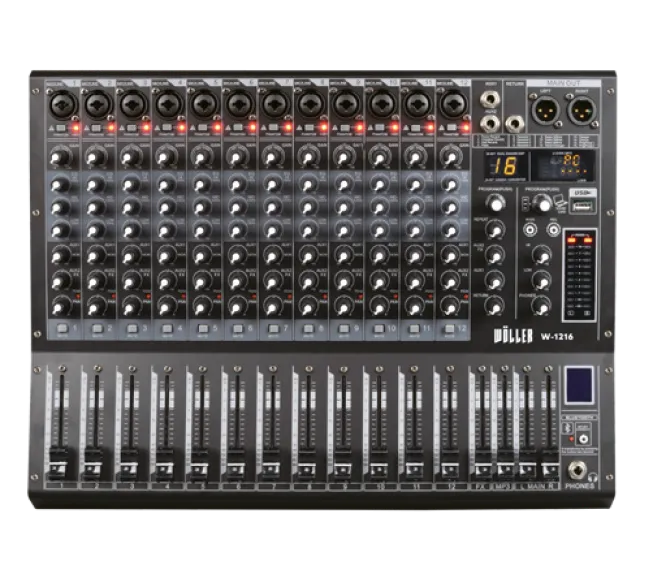The height and width of the screenshot is (587, 653).
Task: Click the channel 8 GAIN knob
Action: (x=308, y=157)
